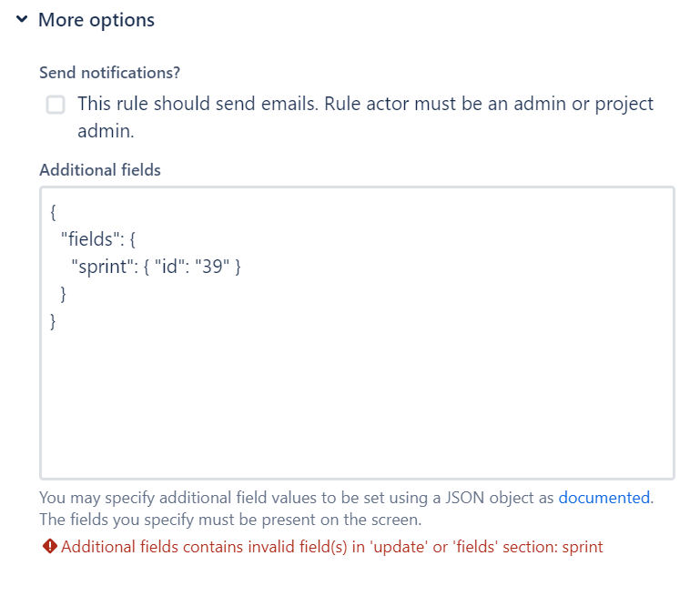700x596 pixels.
Task: Collapse the More options chevron
Action: (x=22, y=19)
